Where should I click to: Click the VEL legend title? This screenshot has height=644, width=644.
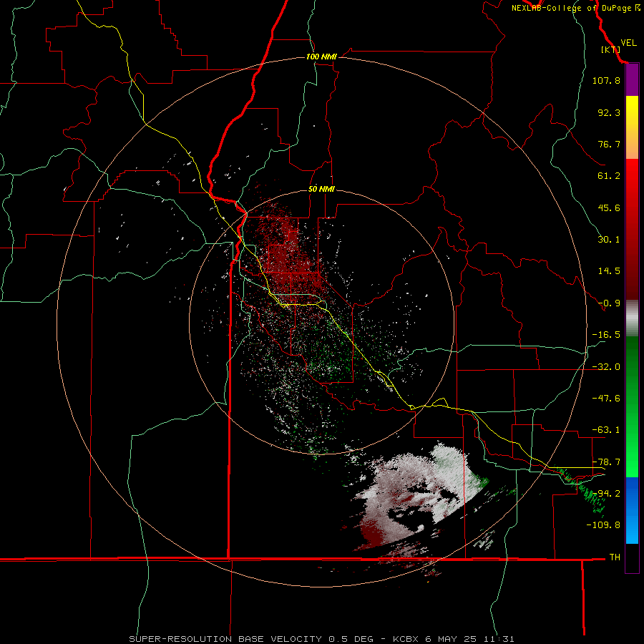628,43
